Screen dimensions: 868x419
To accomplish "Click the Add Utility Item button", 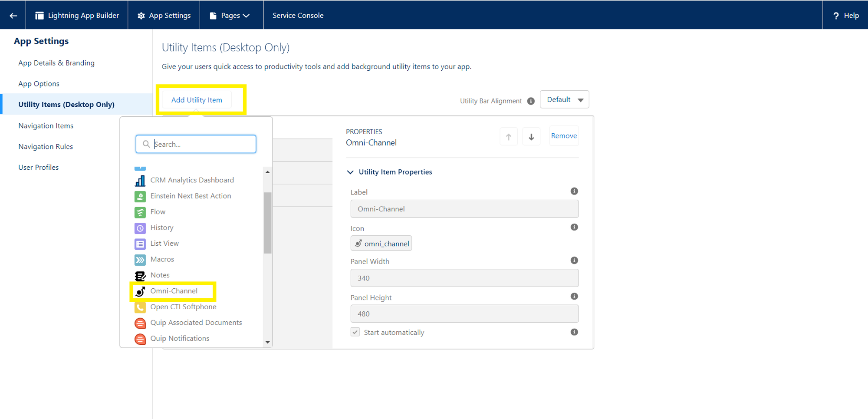I will (197, 100).
